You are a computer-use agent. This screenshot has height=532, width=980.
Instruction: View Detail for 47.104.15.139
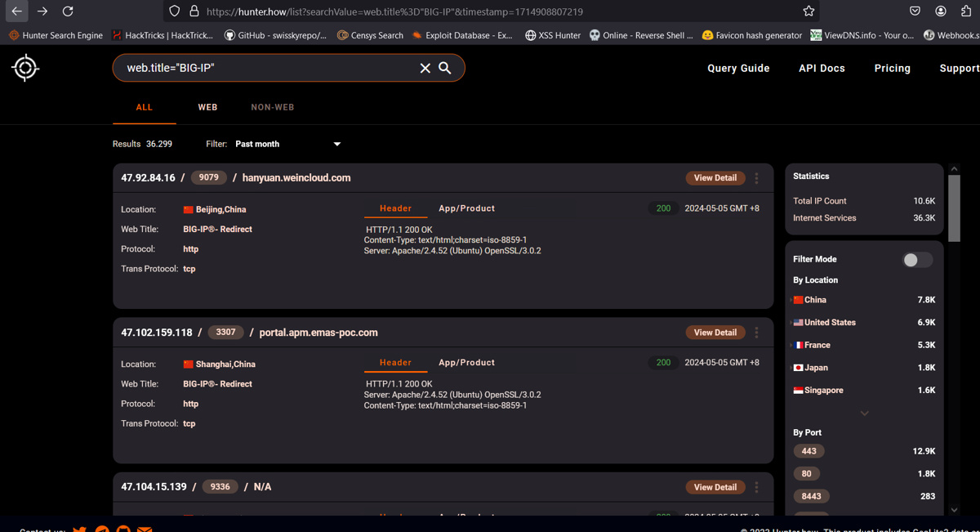pyautogui.click(x=715, y=487)
